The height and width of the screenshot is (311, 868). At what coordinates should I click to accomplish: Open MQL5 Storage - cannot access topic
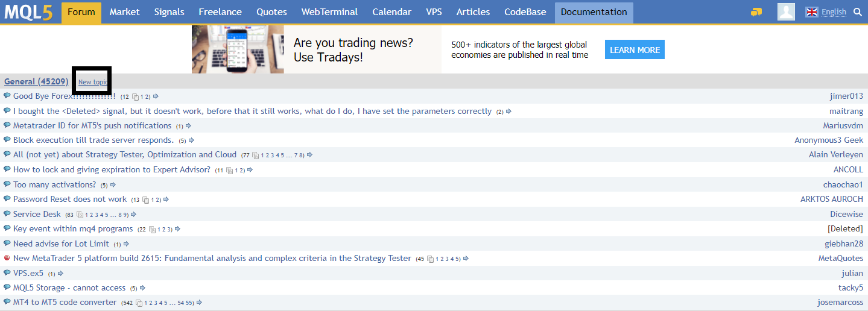tap(69, 288)
